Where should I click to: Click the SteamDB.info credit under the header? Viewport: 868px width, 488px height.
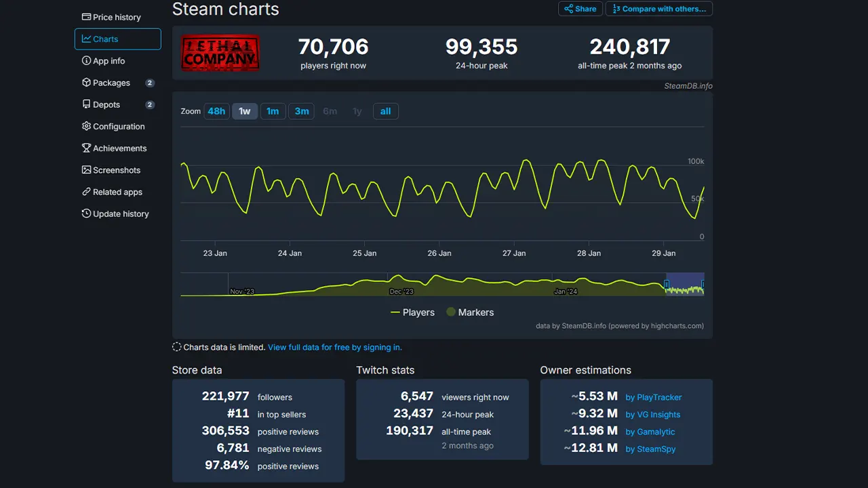(x=688, y=86)
